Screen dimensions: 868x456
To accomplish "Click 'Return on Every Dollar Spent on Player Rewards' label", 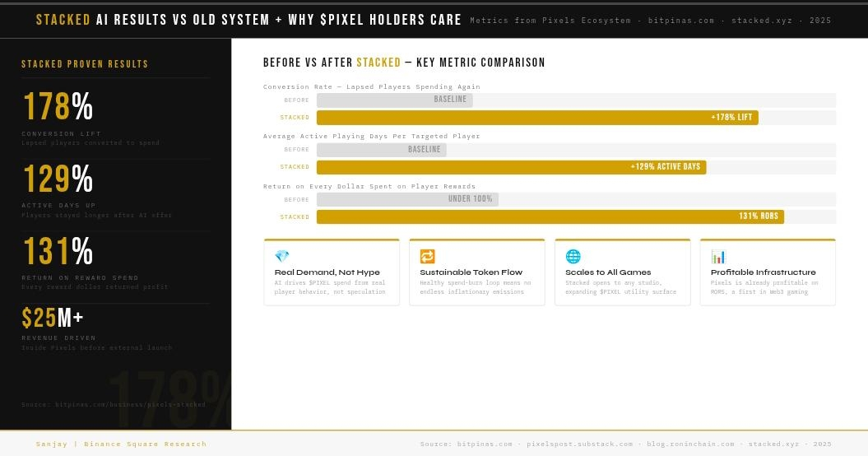I will click(369, 186).
